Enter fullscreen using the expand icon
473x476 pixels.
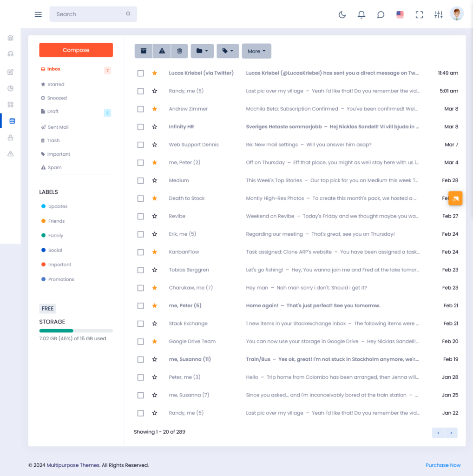click(419, 14)
